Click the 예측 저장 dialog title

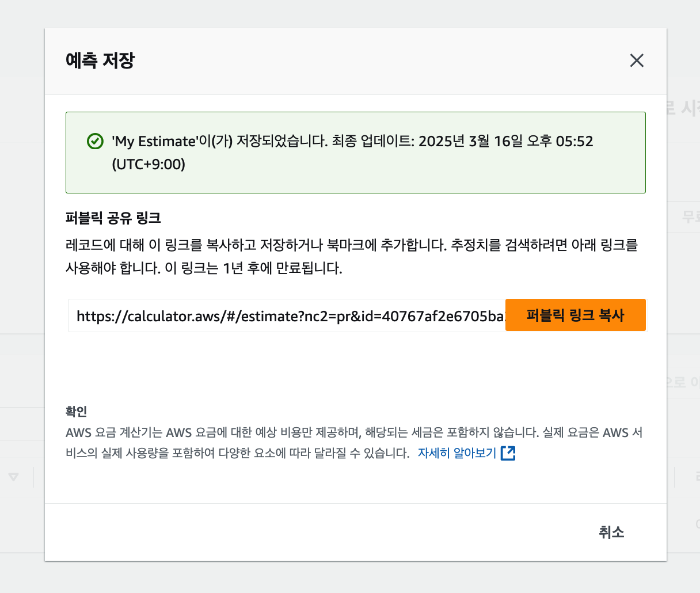(x=100, y=60)
